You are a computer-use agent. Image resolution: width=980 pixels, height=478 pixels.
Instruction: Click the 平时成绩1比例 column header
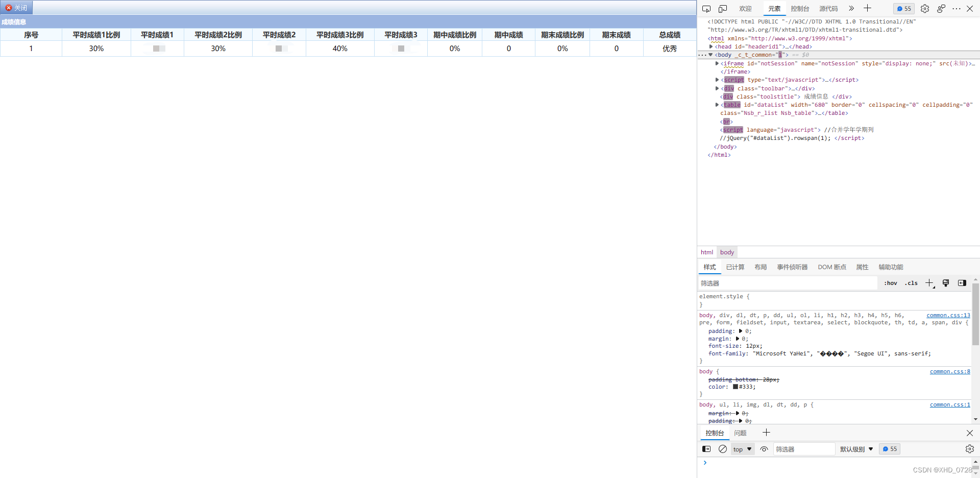96,35
